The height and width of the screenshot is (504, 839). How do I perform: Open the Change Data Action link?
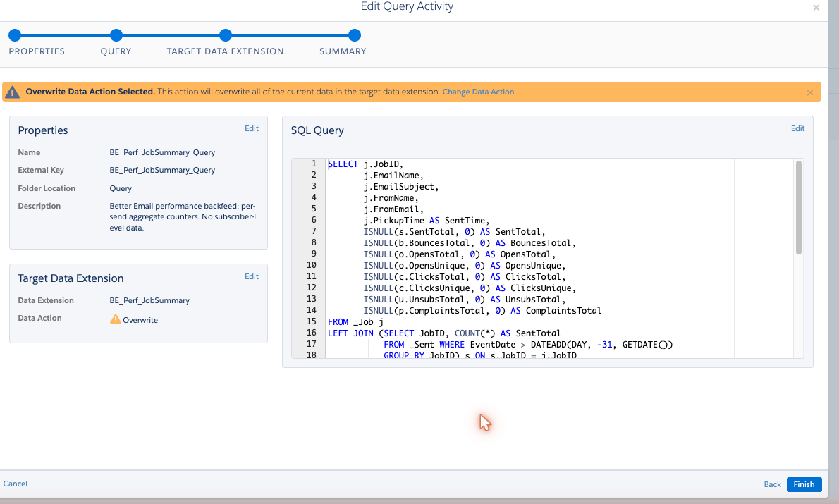coord(478,92)
